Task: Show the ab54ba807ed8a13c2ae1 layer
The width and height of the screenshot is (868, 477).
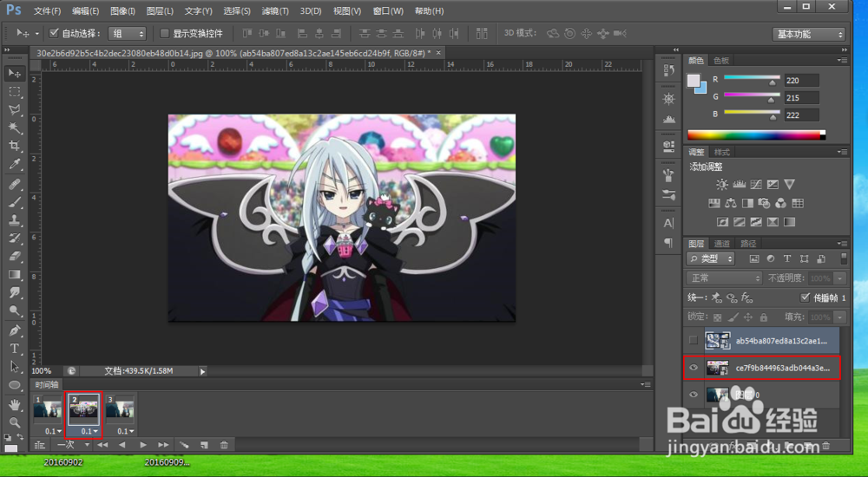Action: pyautogui.click(x=693, y=340)
